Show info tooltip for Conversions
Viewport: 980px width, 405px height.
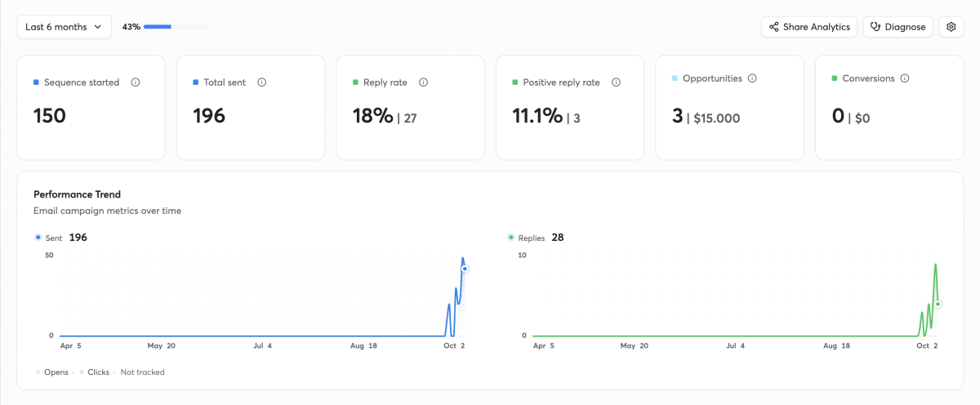click(x=905, y=78)
